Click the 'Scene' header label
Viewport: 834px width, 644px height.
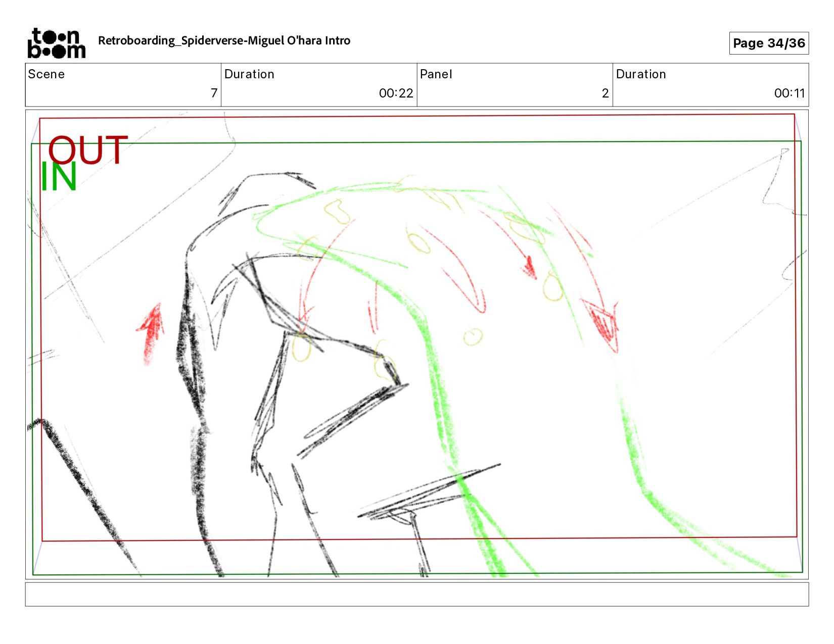point(46,74)
